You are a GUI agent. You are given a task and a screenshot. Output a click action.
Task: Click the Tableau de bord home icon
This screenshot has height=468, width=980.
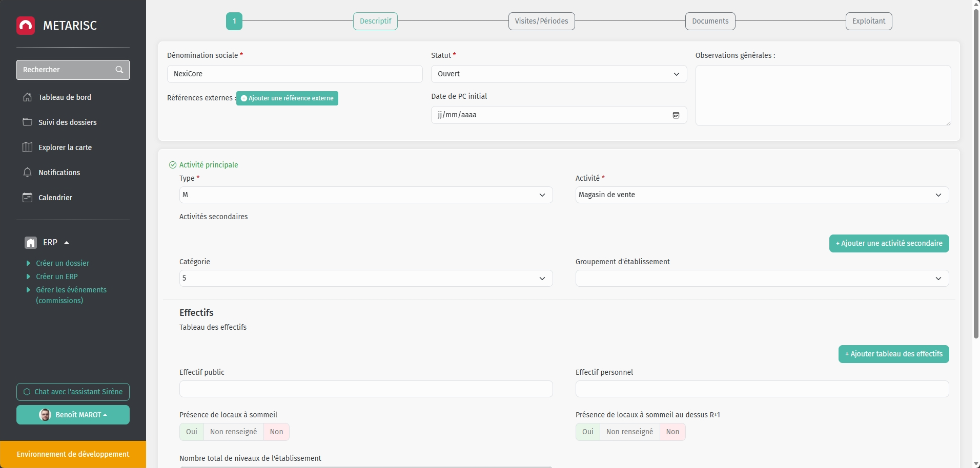coord(28,97)
